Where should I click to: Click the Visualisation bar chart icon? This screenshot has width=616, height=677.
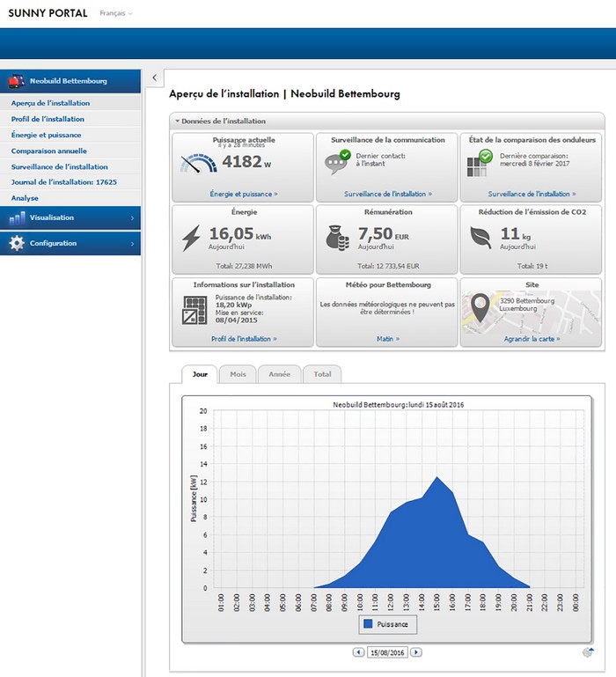tap(18, 218)
